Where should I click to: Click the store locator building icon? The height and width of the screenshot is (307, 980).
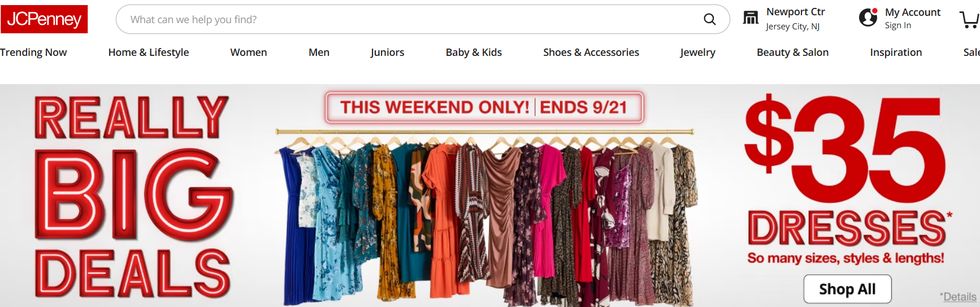pos(751,18)
